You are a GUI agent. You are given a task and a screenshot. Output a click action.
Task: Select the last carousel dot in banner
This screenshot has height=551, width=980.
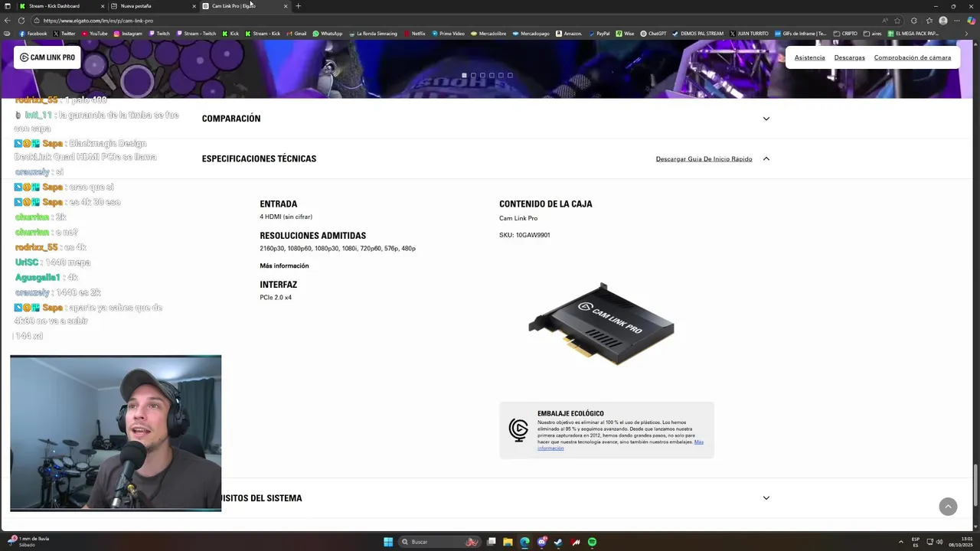tap(510, 75)
